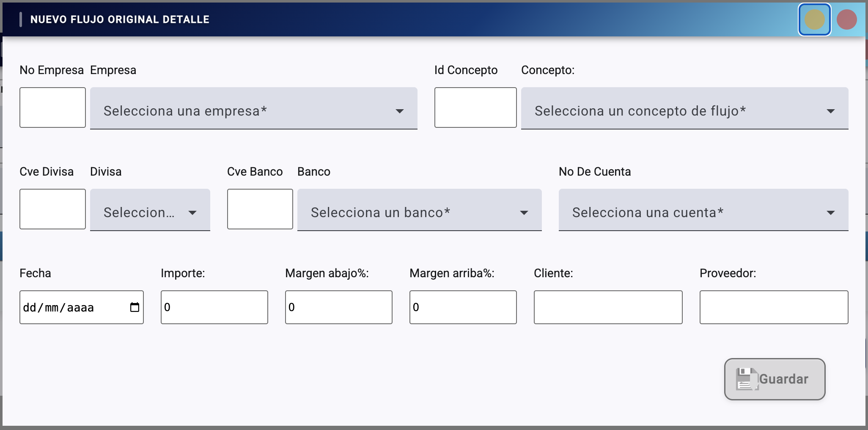Focus the Cliente text field

[607, 307]
